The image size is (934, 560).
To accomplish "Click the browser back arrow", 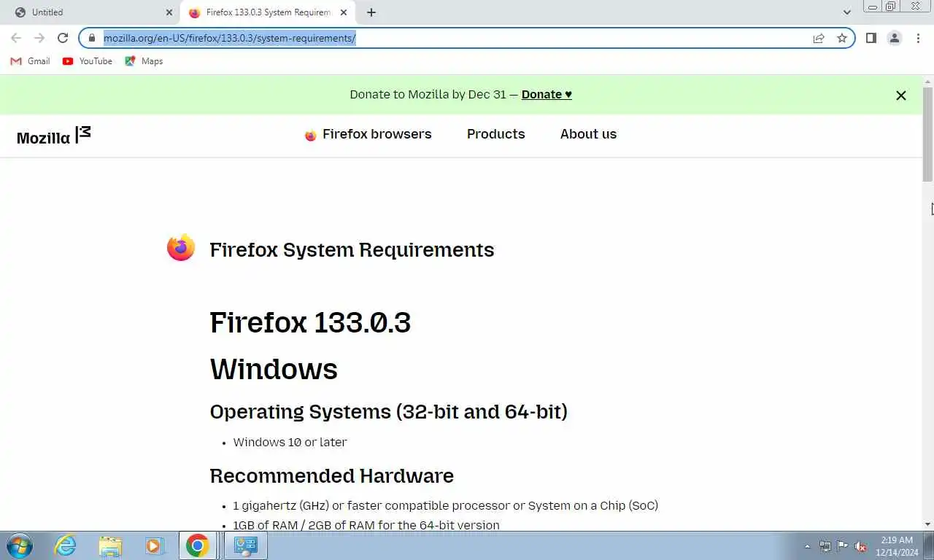I will (x=16, y=38).
